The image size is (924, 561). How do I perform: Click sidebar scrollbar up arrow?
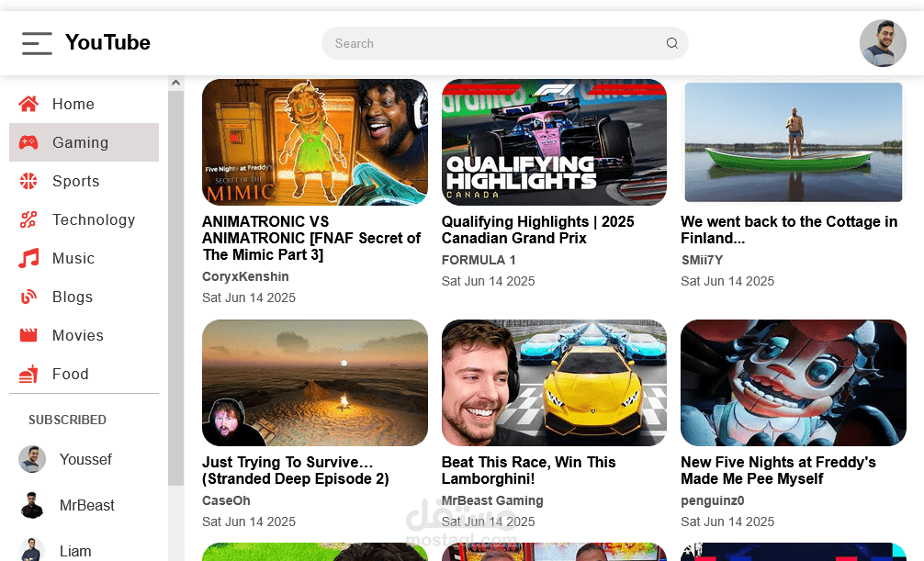175,83
